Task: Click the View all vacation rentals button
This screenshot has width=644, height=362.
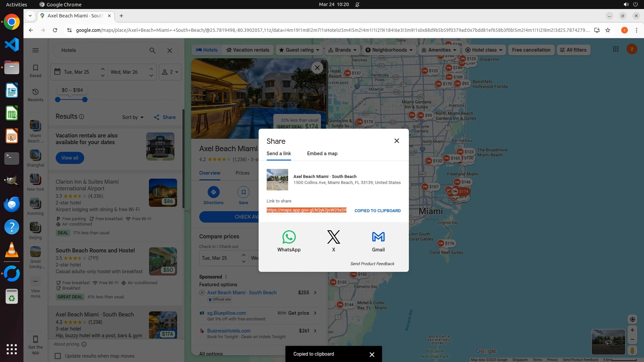Action: [70, 158]
